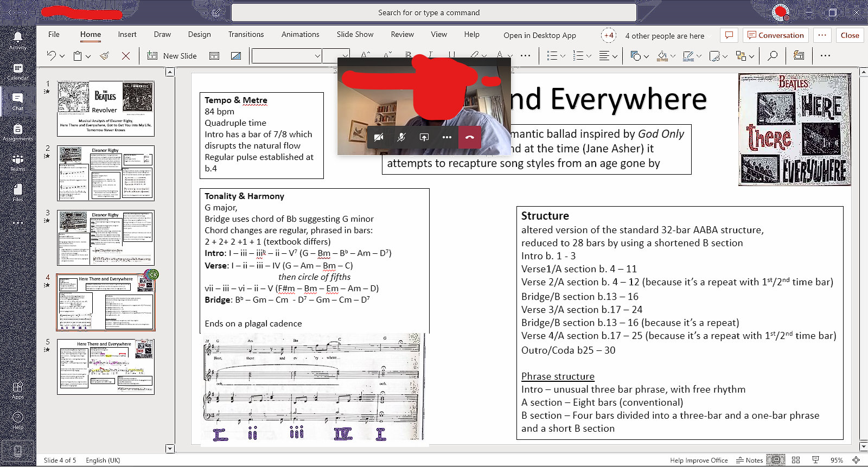The image size is (868, 467).
Task: Click Fit slide to window icon
Action: click(x=857, y=460)
